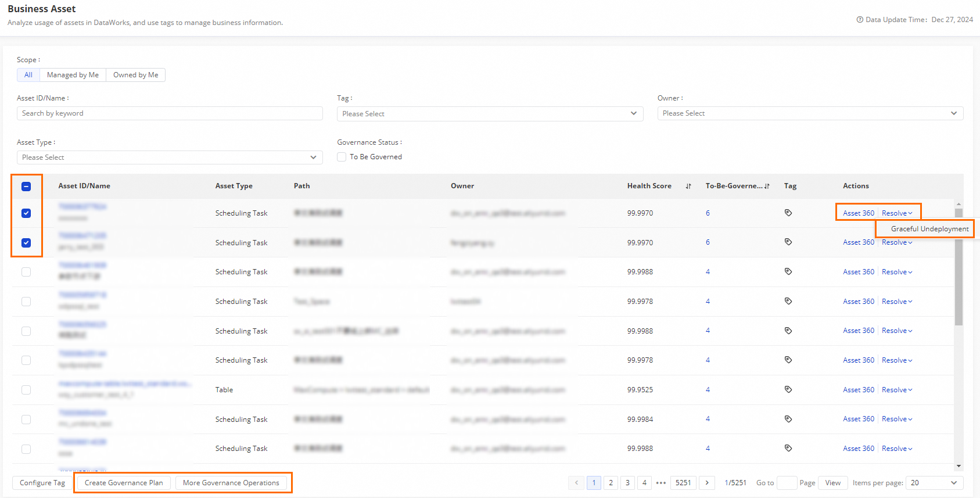Toggle the select-all checkbox in table header

click(26, 187)
